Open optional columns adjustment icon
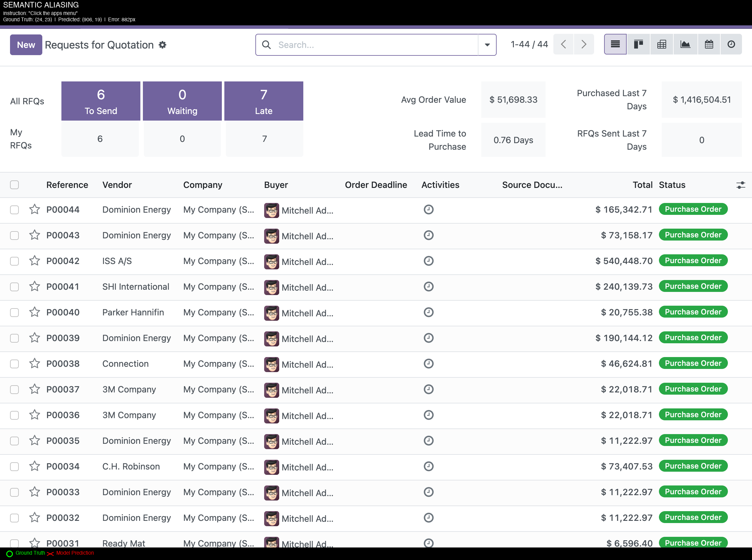752x560 pixels. tap(740, 185)
